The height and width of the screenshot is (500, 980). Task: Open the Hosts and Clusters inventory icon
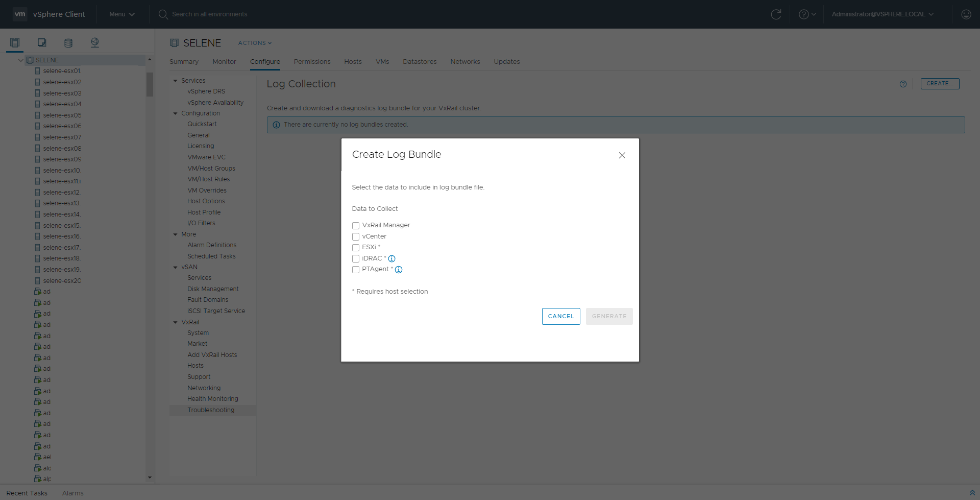[x=15, y=43]
